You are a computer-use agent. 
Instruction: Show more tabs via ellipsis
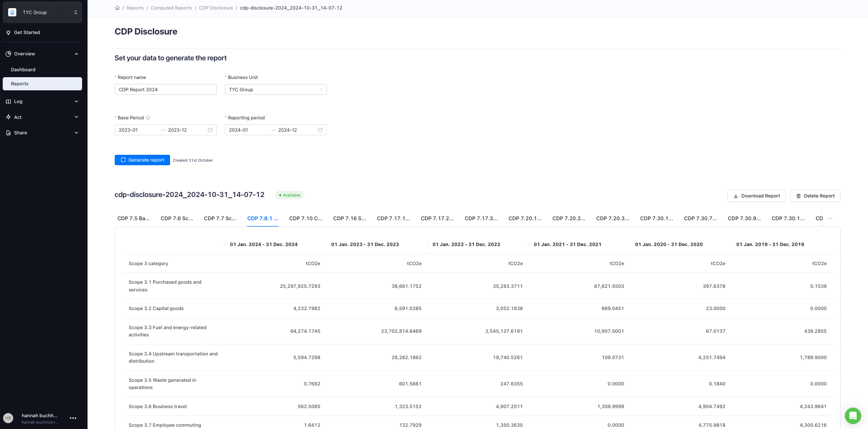click(x=830, y=218)
